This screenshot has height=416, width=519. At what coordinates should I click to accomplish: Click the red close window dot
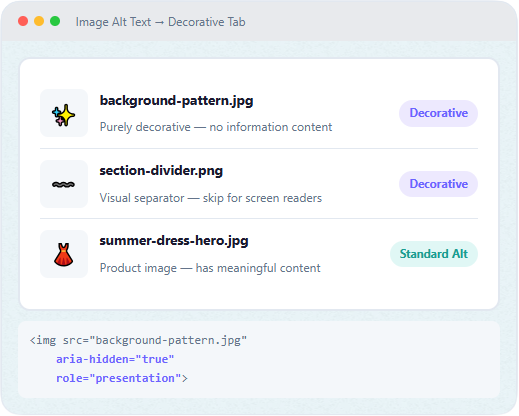tap(23, 21)
